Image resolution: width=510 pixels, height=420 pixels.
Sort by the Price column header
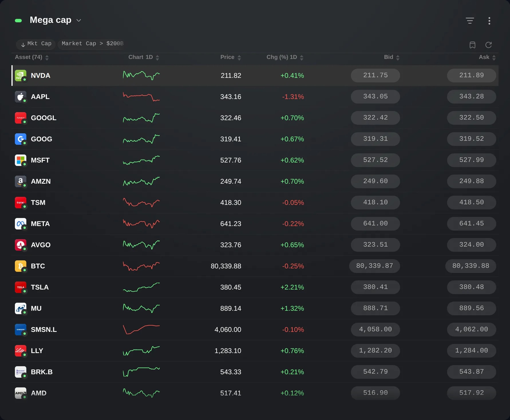pos(231,57)
